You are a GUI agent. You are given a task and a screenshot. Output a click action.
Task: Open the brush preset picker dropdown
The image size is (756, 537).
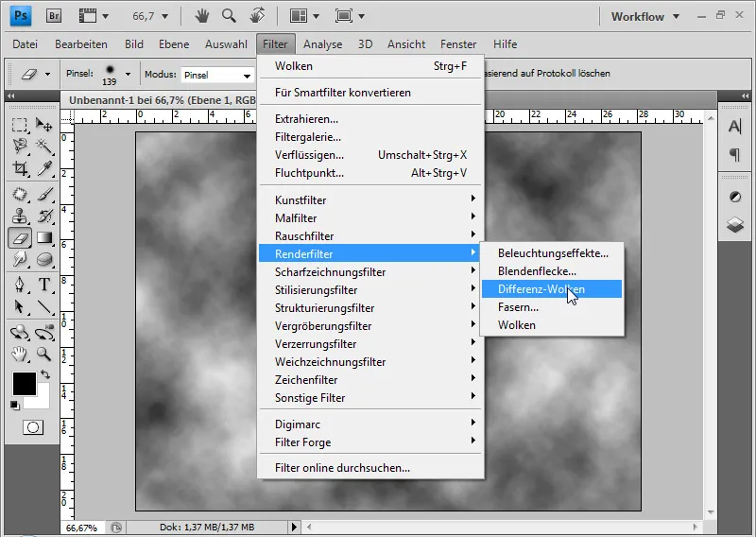128,75
